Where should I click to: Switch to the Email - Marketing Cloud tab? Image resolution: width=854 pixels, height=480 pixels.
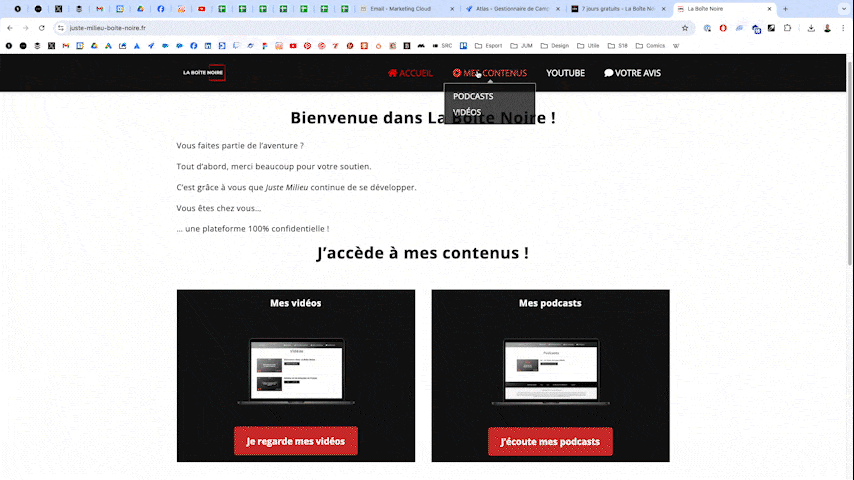click(405, 9)
